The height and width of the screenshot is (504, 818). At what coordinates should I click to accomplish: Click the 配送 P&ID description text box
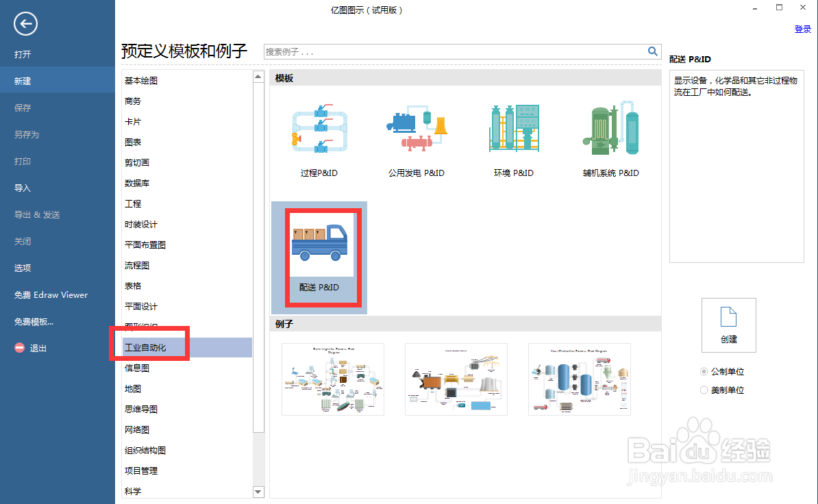[736, 166]
